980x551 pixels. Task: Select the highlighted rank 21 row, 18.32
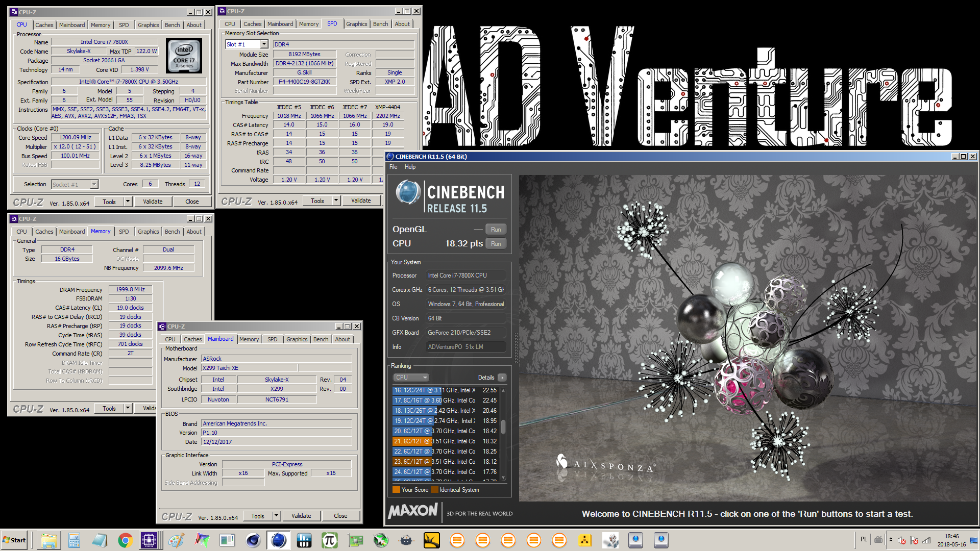pos(446,441)
